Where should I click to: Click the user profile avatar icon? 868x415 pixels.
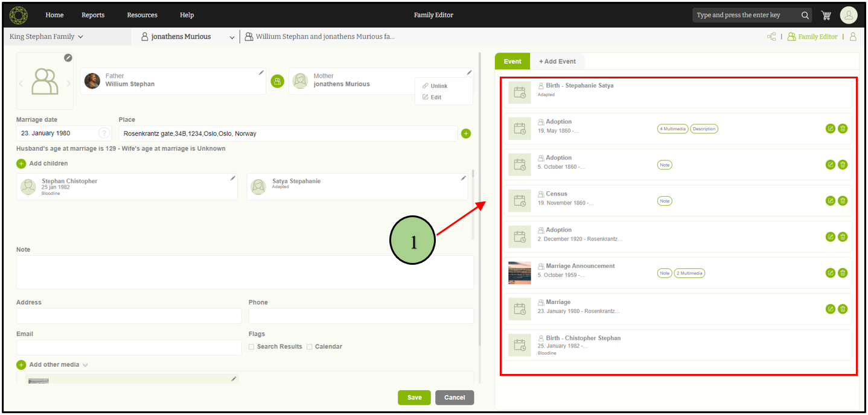tap(848, 15)
